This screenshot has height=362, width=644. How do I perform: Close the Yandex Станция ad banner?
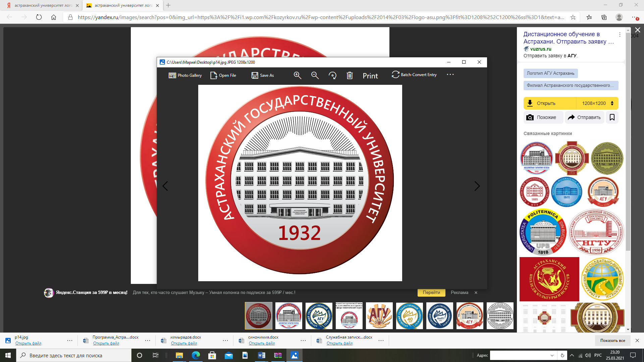[x=476, y=293]
